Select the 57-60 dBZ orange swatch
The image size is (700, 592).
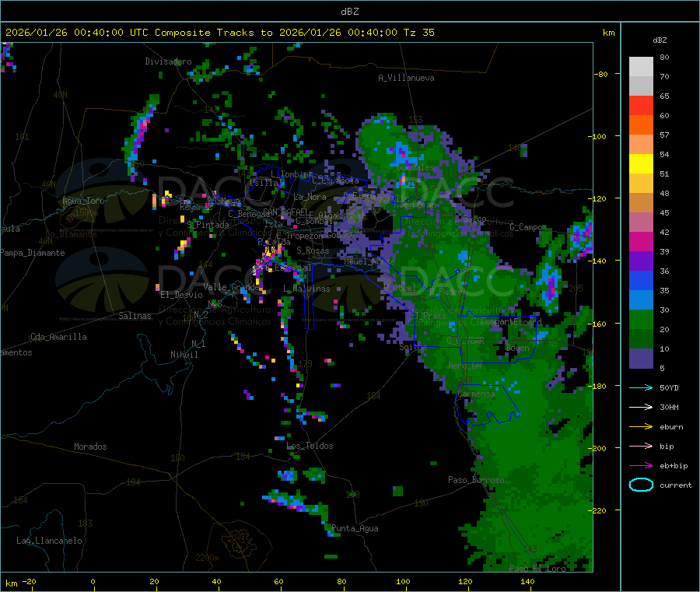coord(641,125)
